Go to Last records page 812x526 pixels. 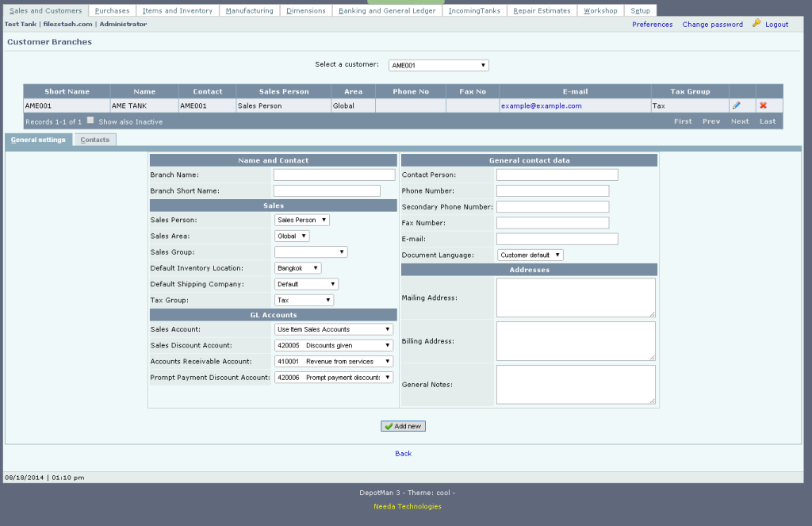click(768, 121)
